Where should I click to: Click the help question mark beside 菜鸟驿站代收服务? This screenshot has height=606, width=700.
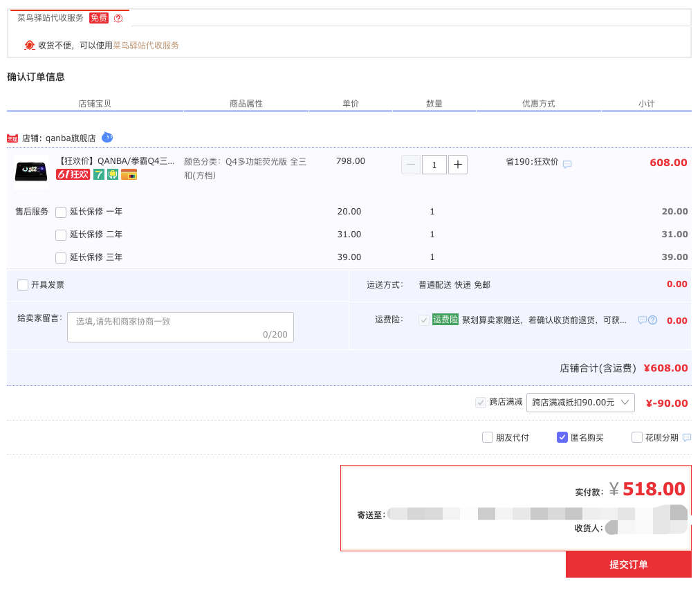[118, 18]
